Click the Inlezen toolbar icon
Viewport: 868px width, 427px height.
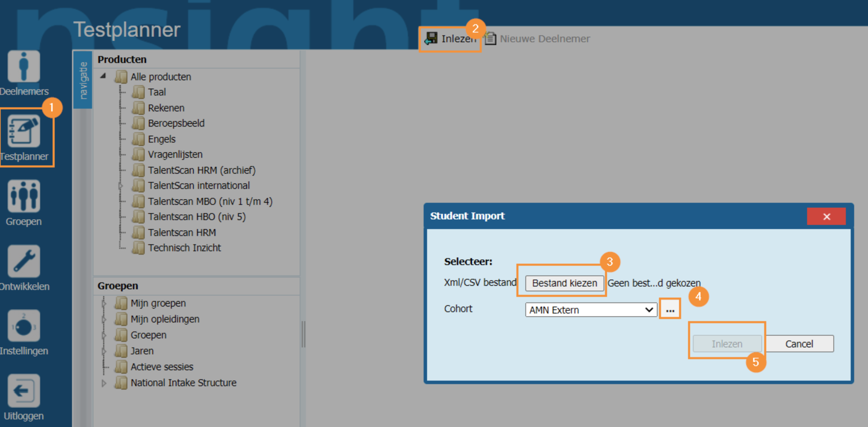tap(431, 38)
